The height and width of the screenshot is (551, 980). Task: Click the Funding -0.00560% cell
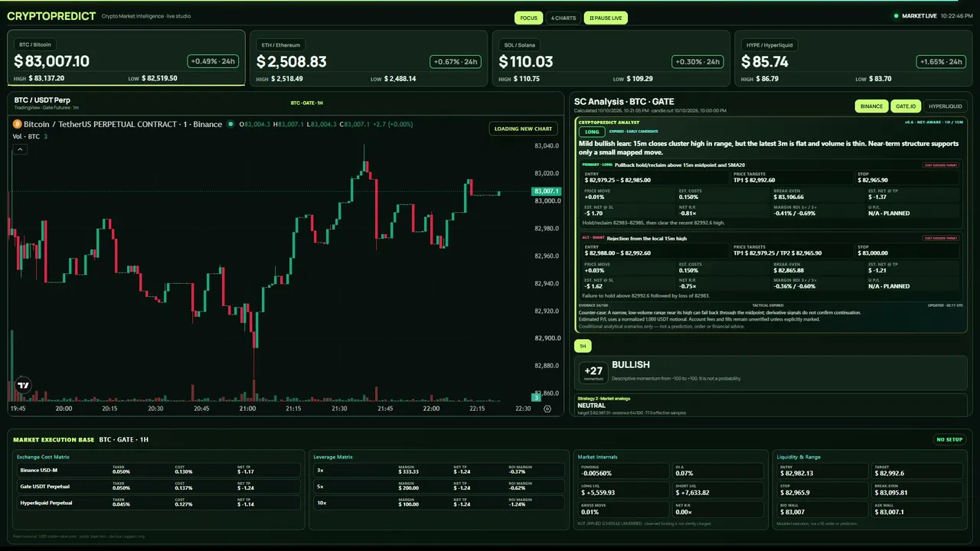click(x=623, y=471)
